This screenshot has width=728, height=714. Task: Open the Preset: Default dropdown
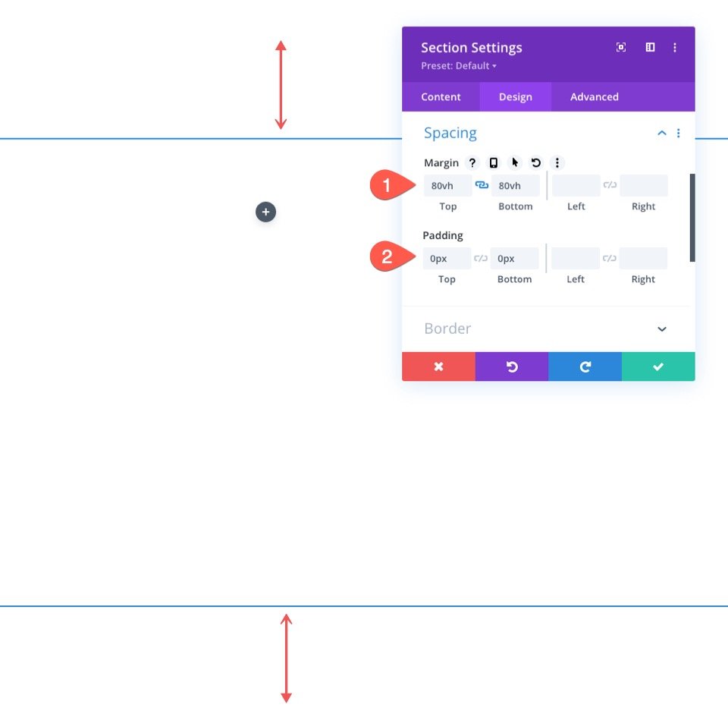click(459, 66)
